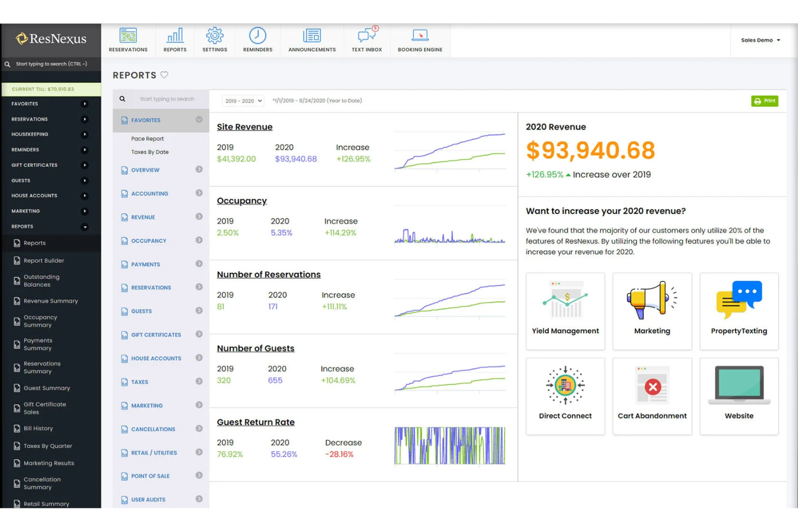Collapse the Favorites section in report list

(199, 120)
